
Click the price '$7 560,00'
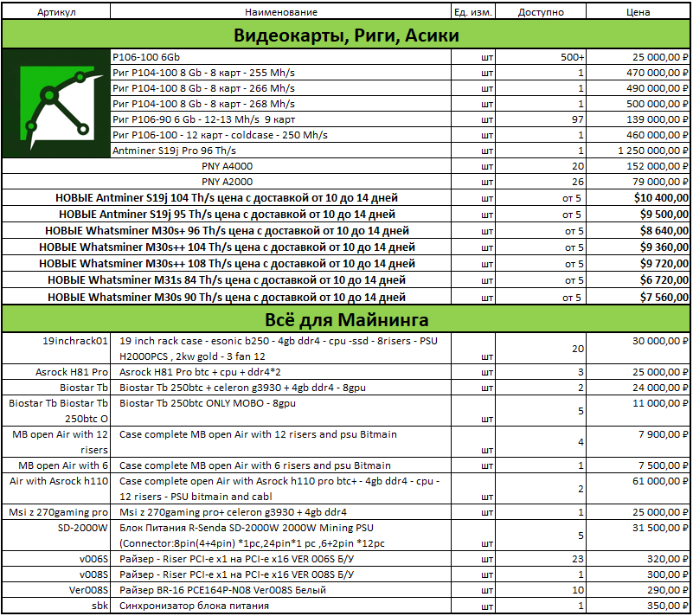pos(664,297)
